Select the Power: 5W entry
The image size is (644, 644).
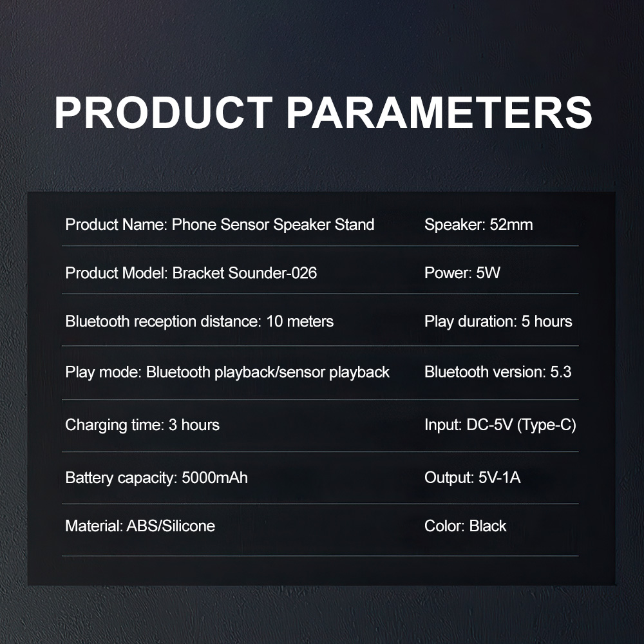[x=462, y=273]
